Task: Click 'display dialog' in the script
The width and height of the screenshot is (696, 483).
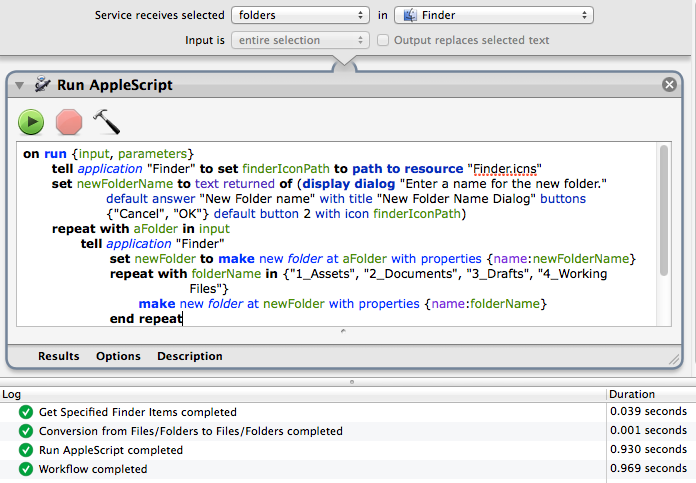Action: [x=349, y=184]
